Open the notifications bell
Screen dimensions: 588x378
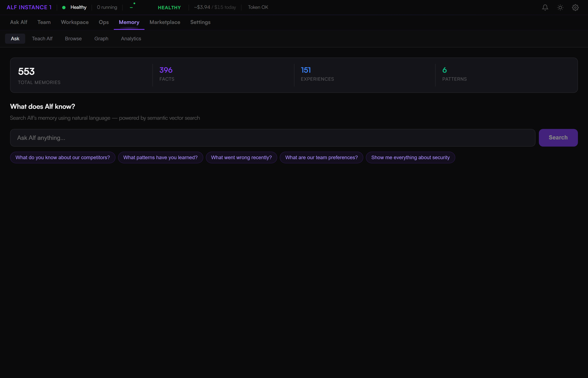point(545,7)
